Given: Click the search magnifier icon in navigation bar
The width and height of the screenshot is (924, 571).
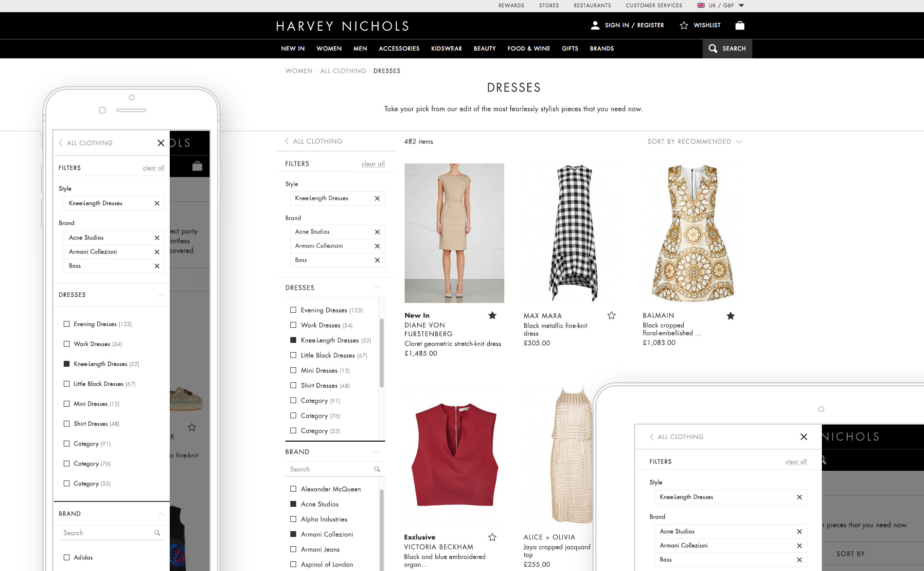Looking at the screenshot, I should [713, 49].
